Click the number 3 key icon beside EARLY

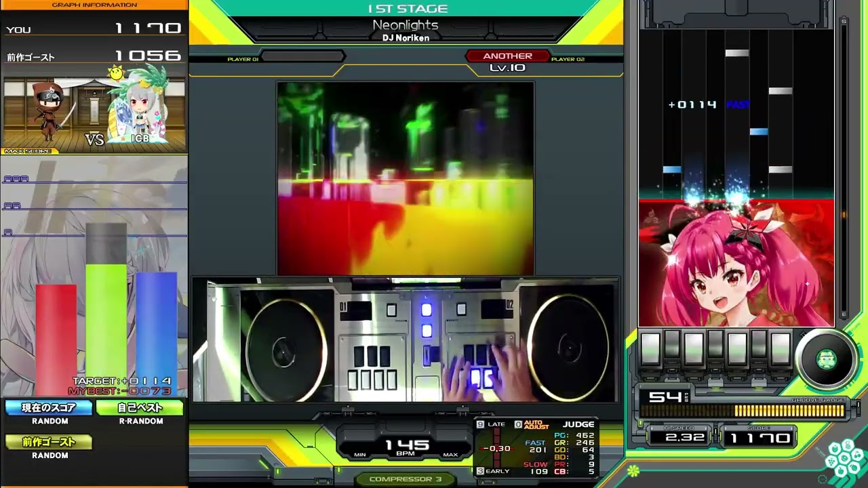click(x=480, y=471)
